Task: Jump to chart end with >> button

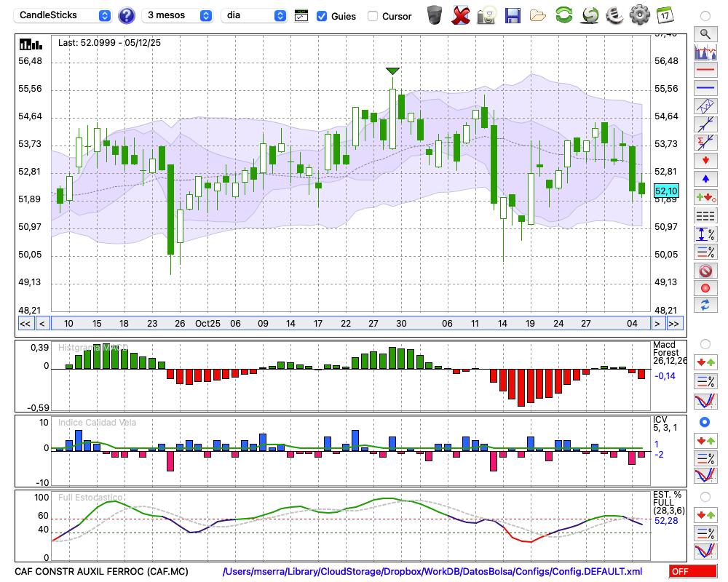Action: coord(675,324)
